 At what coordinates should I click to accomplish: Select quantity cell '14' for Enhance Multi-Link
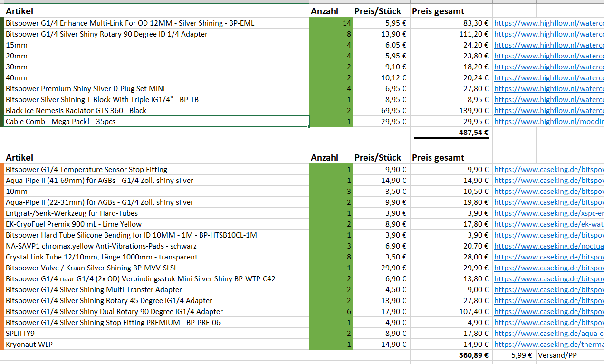click(x=331, y=23)
